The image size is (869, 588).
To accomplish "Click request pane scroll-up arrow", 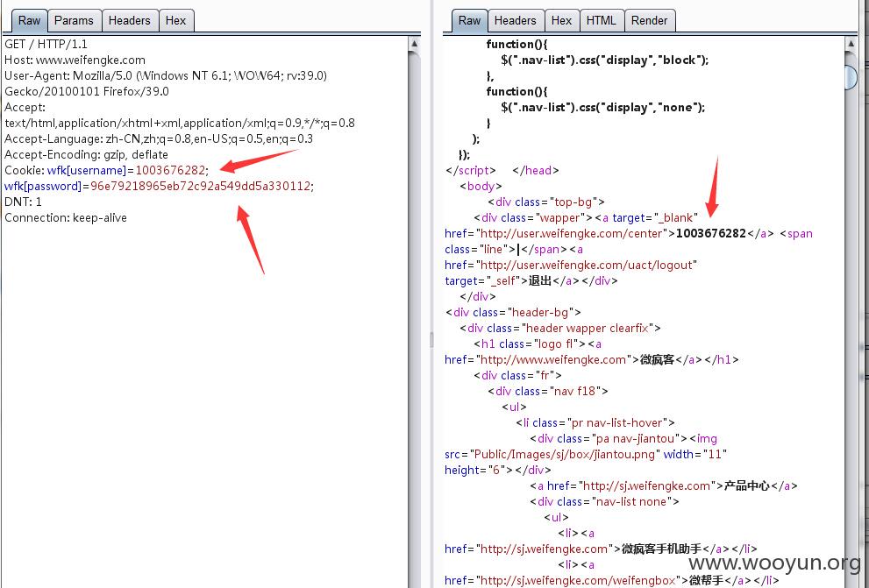I will [x=414, y=44].
